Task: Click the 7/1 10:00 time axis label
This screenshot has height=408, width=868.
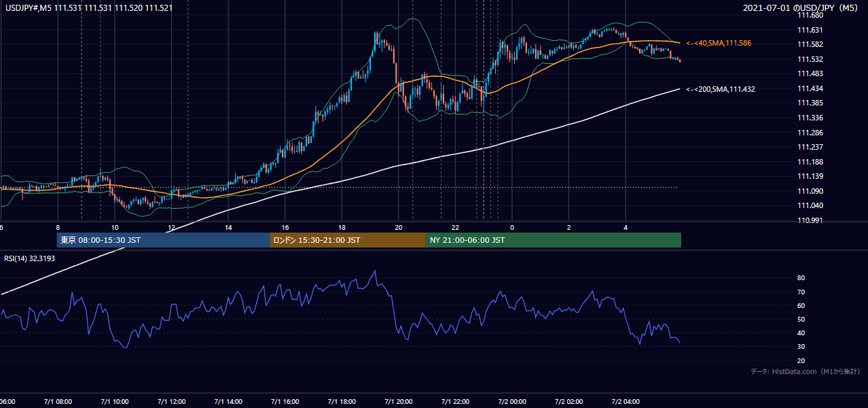Action: (114, 402)
